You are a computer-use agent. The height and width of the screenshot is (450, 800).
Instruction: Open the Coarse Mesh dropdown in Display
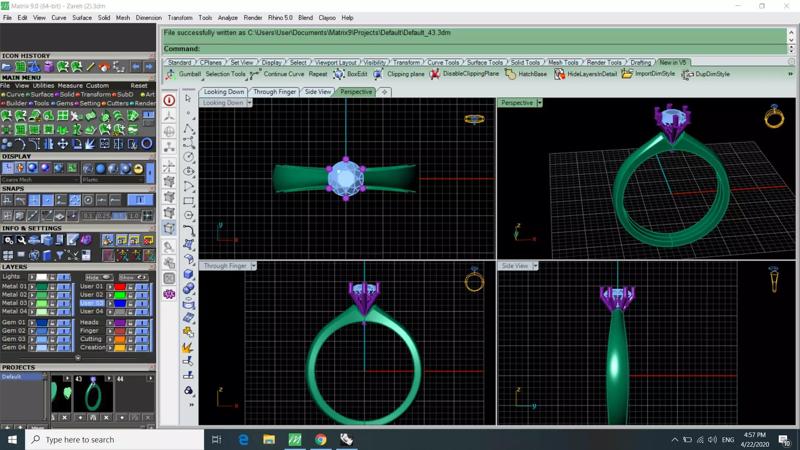[40, 180]
